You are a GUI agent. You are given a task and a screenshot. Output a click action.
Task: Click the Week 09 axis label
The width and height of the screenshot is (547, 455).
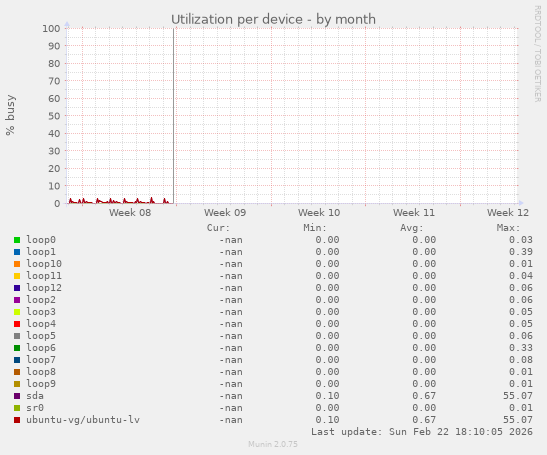pos(225,212)
